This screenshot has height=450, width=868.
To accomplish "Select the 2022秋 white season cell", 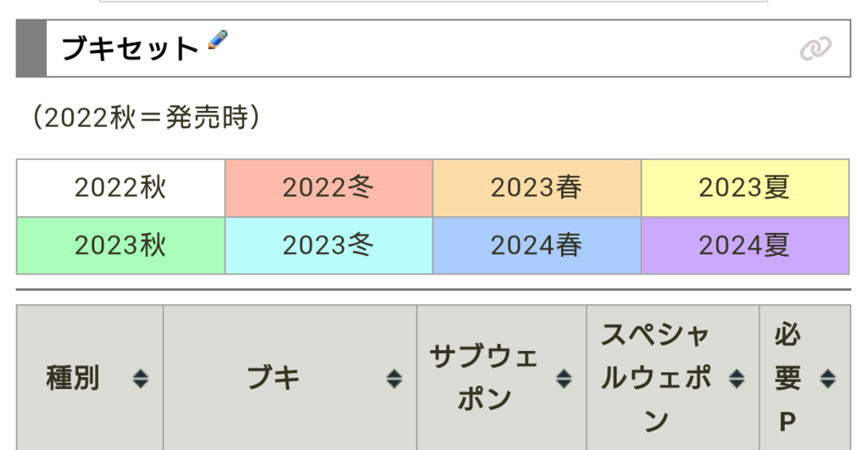I will [x=120, y=187].
